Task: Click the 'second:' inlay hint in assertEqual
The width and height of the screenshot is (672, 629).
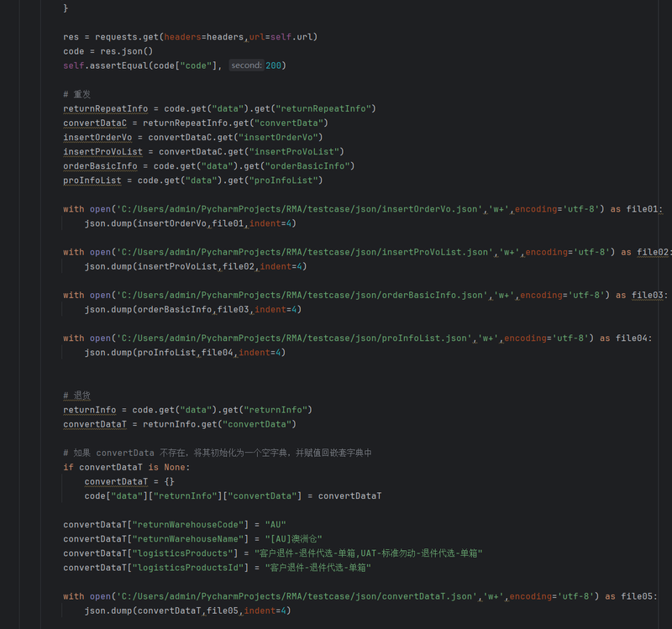Action: coord(246,66)
